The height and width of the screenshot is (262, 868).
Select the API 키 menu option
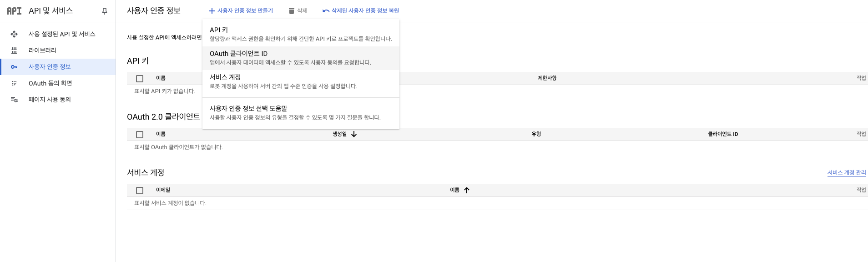pyautogui.click(x=300, y=34)
